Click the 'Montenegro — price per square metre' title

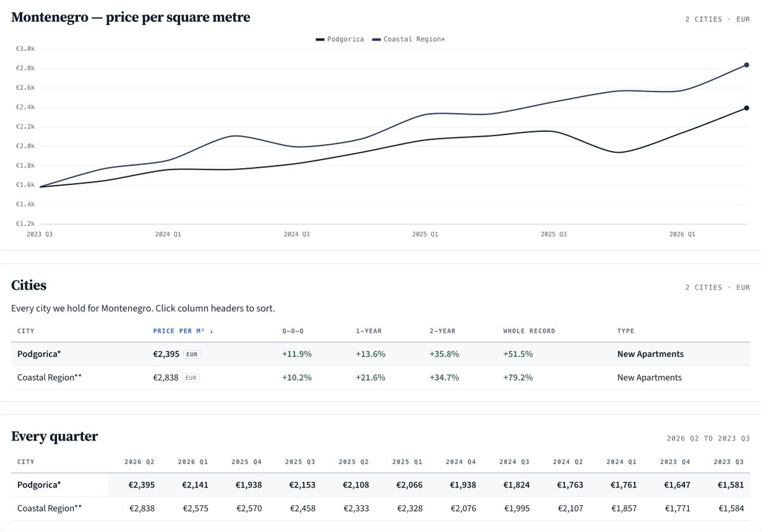(x=131, y=17)
